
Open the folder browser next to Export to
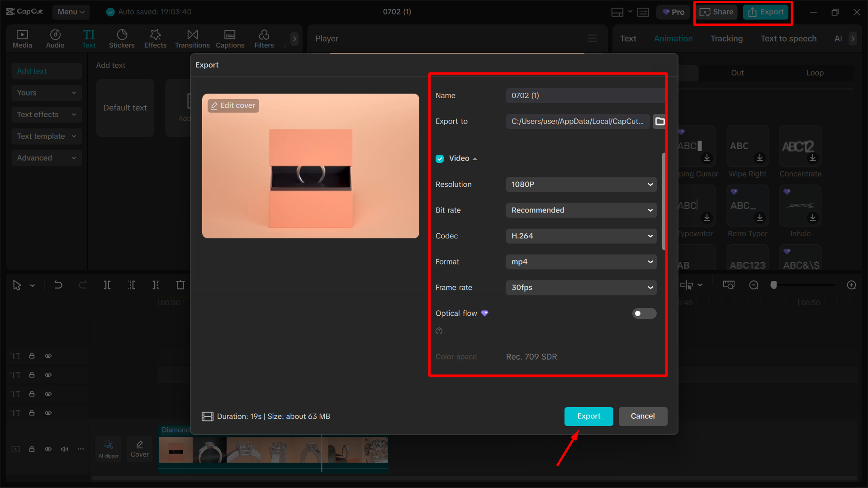[x=659, y=121]
